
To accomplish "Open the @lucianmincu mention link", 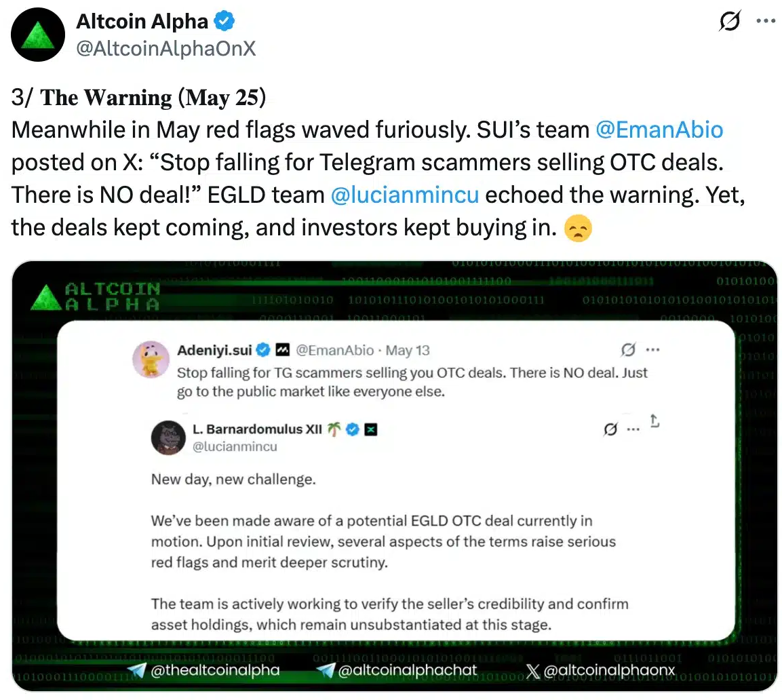I will point(404,195).
